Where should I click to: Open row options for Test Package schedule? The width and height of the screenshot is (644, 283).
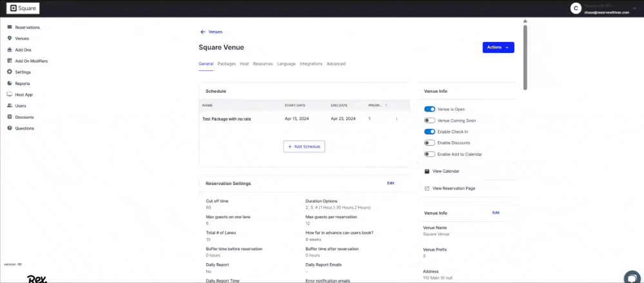[396, 119]
